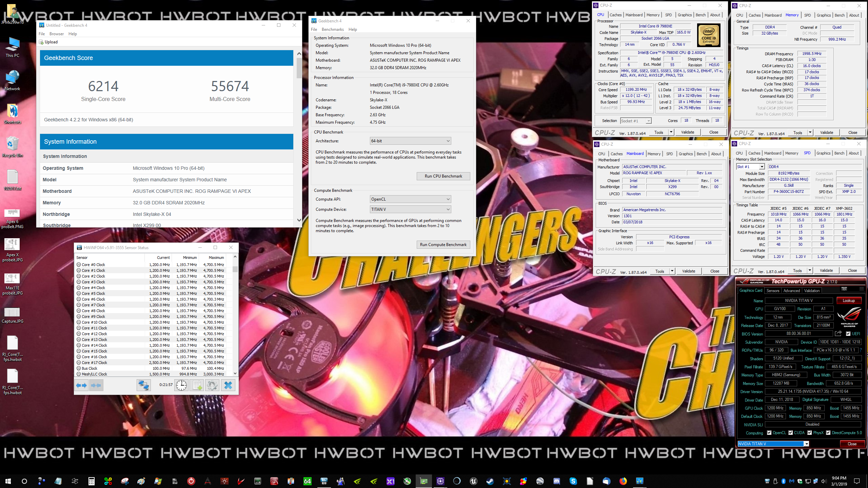The height and width of the screenshot is (488, 868).
Task: Open Calculator from taskbar
Action: click(92, 481)
